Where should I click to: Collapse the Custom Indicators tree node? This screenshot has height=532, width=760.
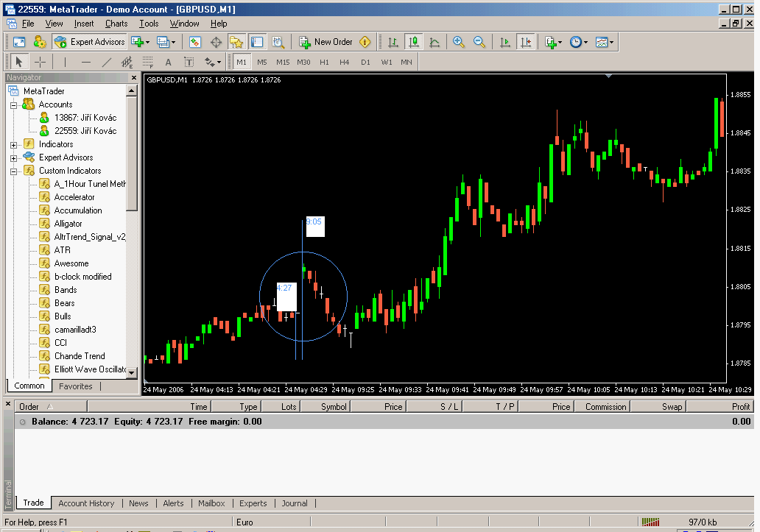(x=13, y=171)
